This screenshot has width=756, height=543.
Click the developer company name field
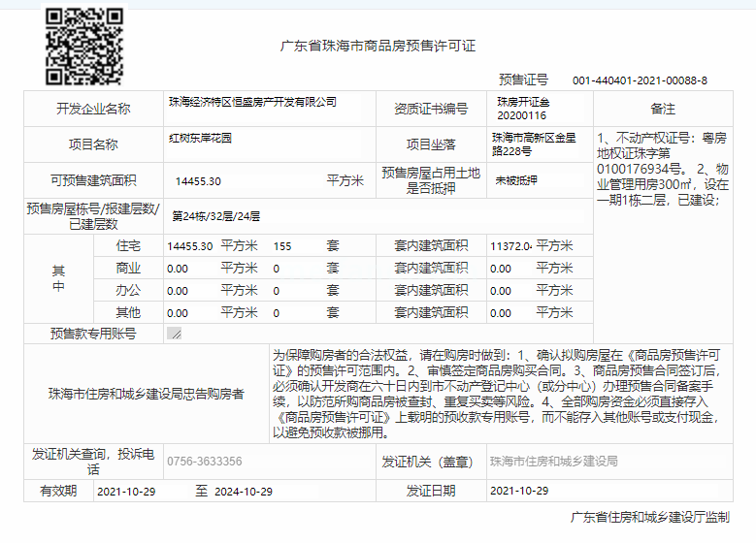(x=252, y=102)
